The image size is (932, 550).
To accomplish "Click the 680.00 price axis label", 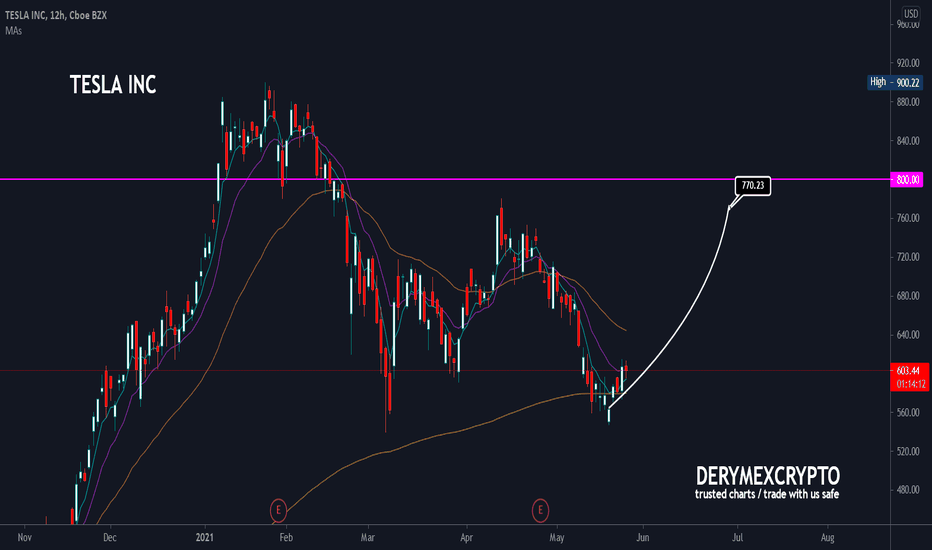I will (908, 296).
